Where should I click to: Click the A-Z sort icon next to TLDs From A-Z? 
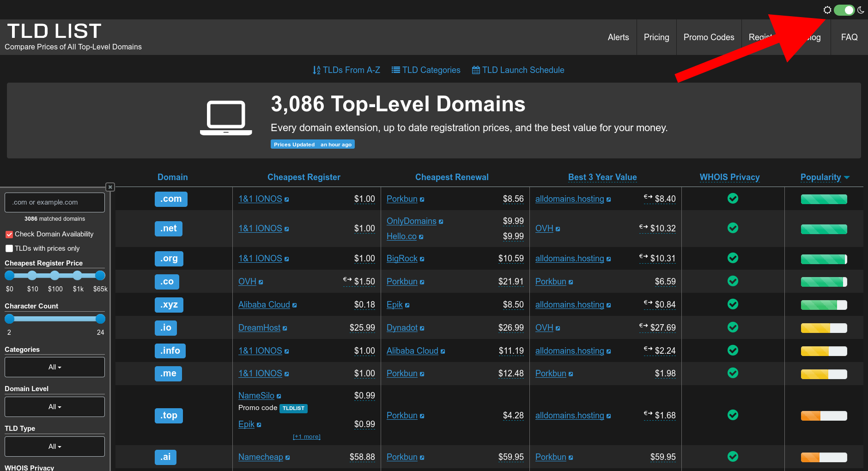[x=316, y=70]
